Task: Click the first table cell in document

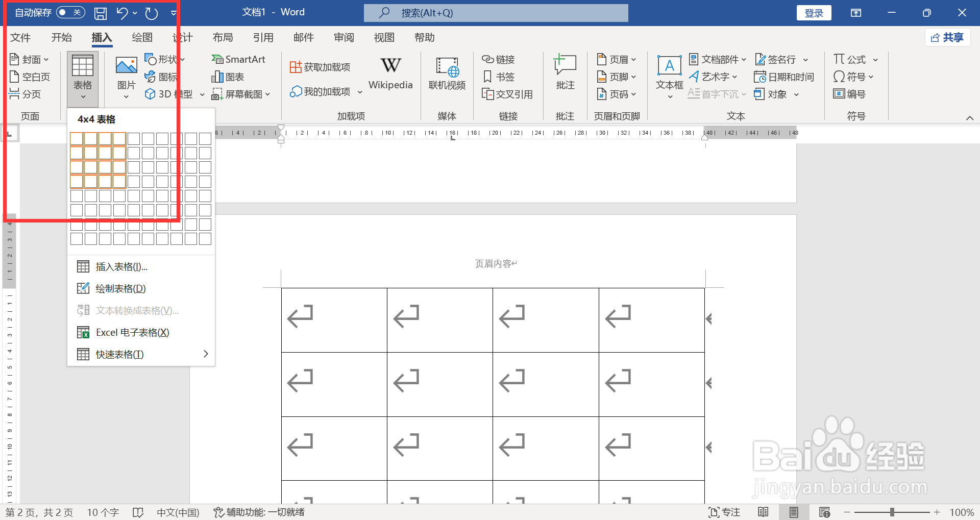Action: (334, 320)
